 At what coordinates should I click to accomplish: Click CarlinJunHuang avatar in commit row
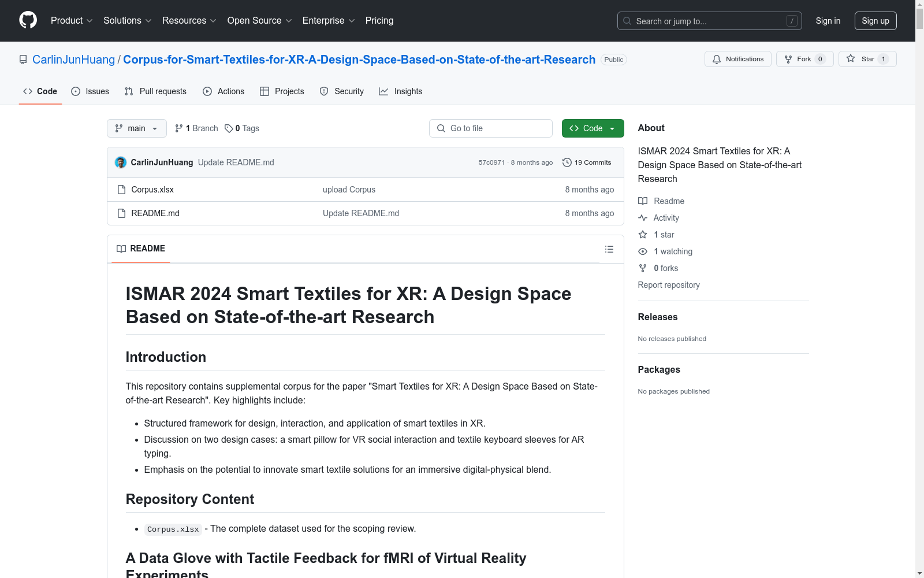pyautogui.click(x=121, y=162)
